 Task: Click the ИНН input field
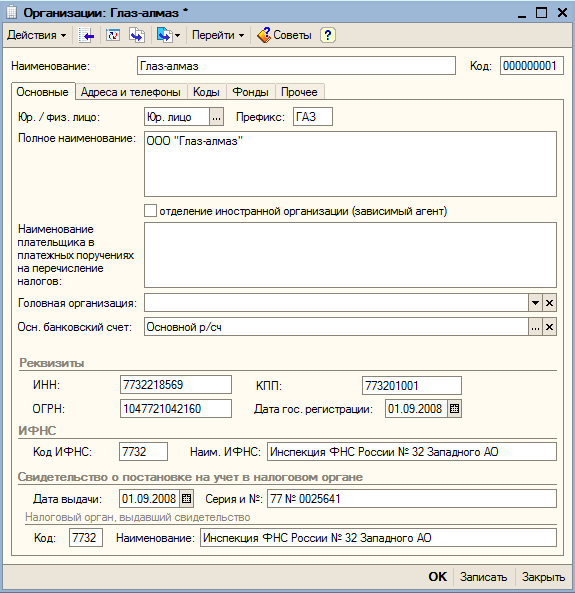tap(176, 385)
